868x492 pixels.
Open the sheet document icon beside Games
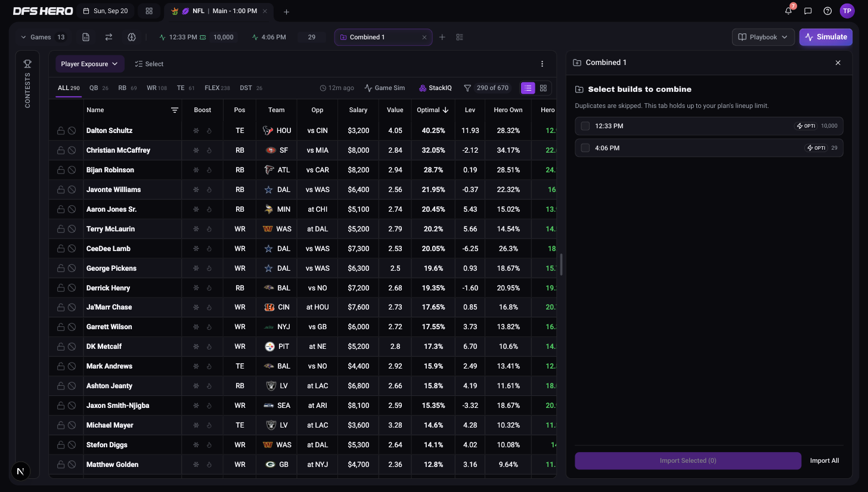[x=86, y=37]
